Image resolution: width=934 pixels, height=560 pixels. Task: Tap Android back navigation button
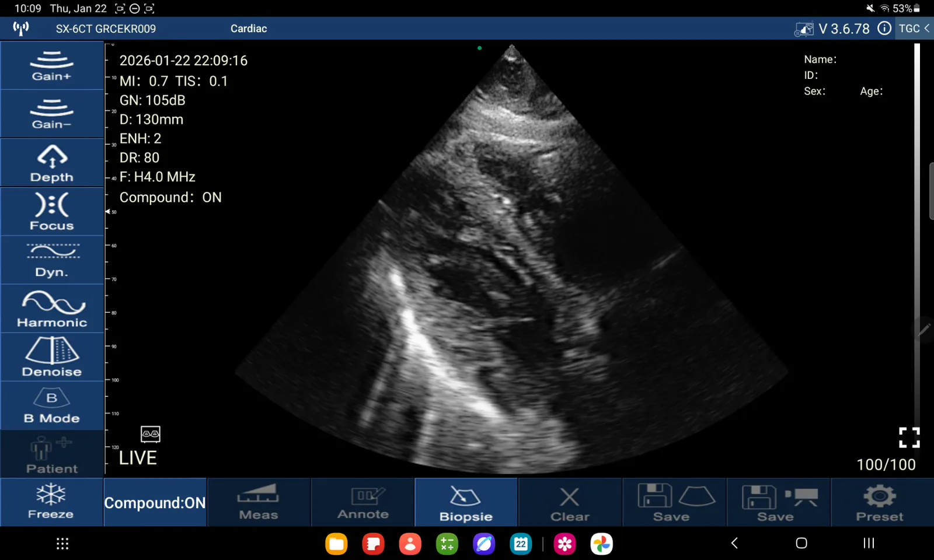click(735, 543)
